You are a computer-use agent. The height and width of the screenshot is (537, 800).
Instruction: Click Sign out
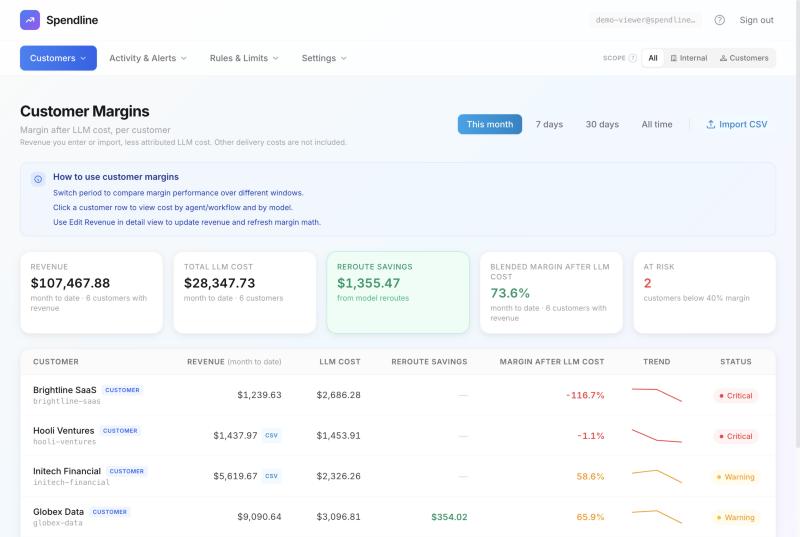pyautogui.click(x=756, y=20)
